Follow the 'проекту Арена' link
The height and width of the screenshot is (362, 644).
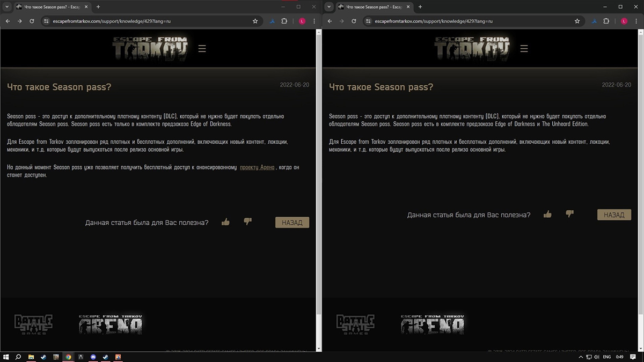pyautogui.click(x=257, y=167)
